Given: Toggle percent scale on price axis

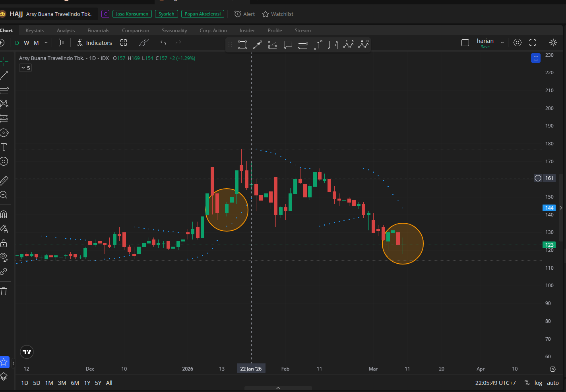Looking at the screenshot, I should click(x=527, y=383).
